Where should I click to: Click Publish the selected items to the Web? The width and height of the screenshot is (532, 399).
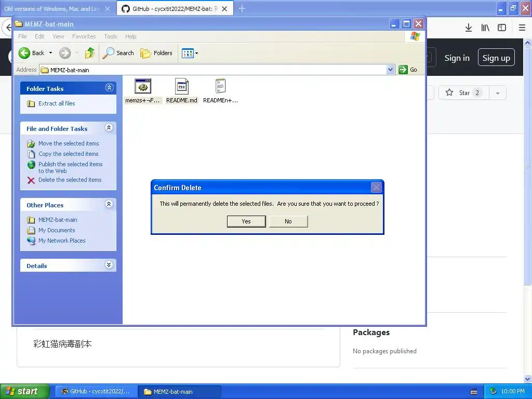click(70, 168)
